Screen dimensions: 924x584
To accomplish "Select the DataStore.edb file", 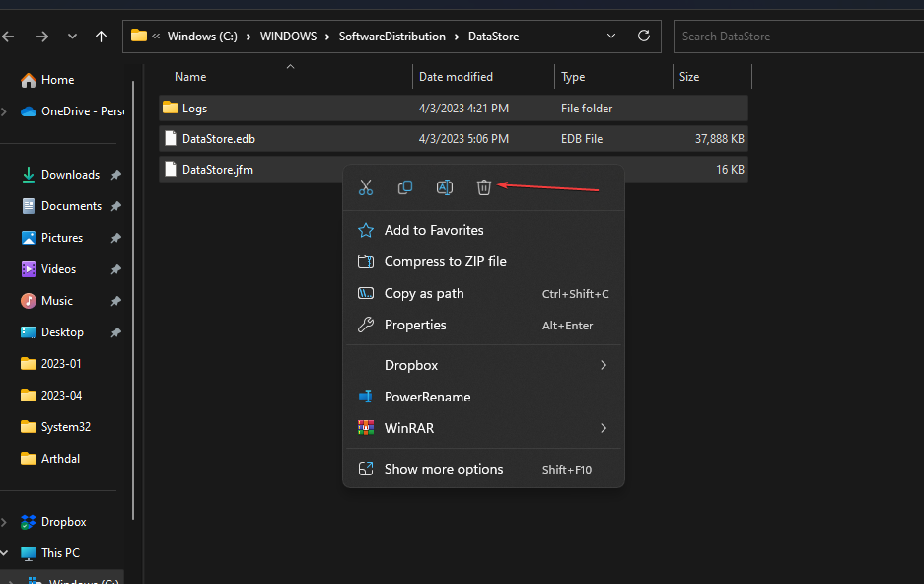I will 219,139.
